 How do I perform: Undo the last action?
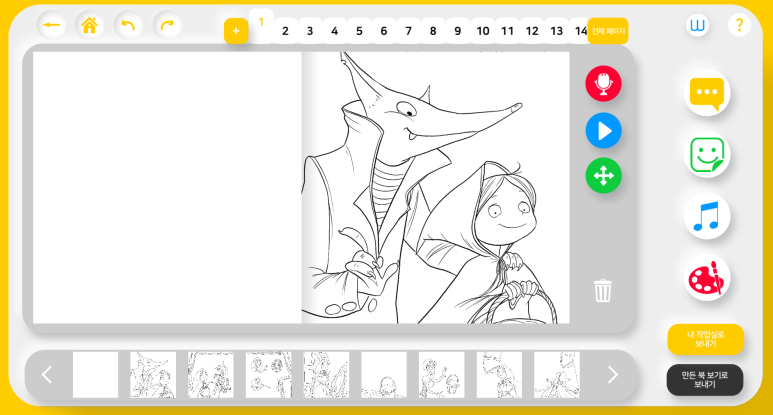[128, 25]
